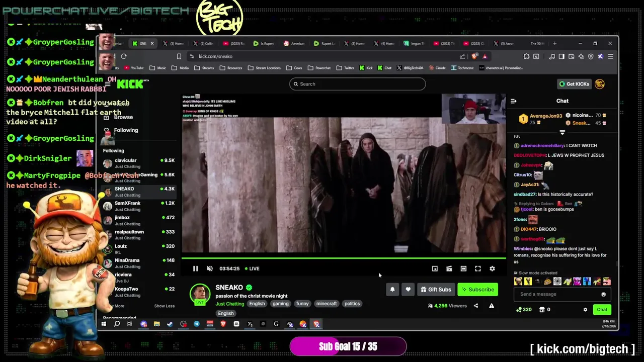Open Brave Shields lion icon

474,56
